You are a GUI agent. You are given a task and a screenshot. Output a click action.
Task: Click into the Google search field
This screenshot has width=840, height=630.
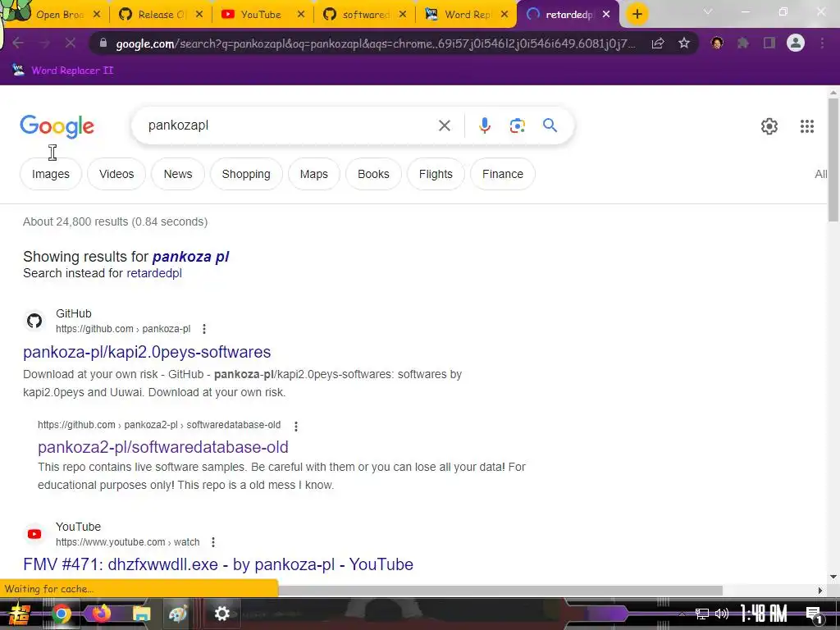pyautogui.click(x=290, y=126)
